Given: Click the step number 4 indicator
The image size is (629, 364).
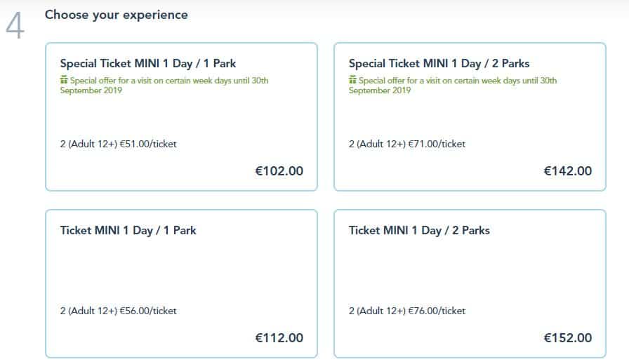Looking at the screenshot, I should click(x=15, y=25).
